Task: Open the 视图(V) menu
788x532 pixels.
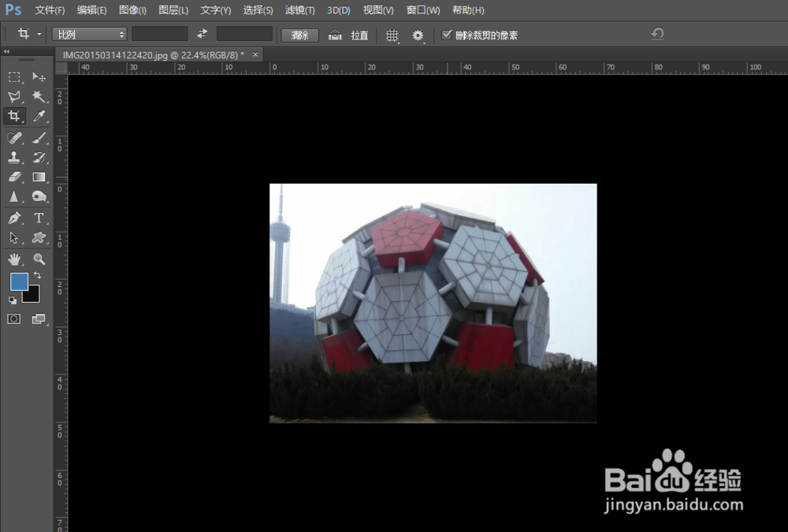Action: tap(378, 10)
